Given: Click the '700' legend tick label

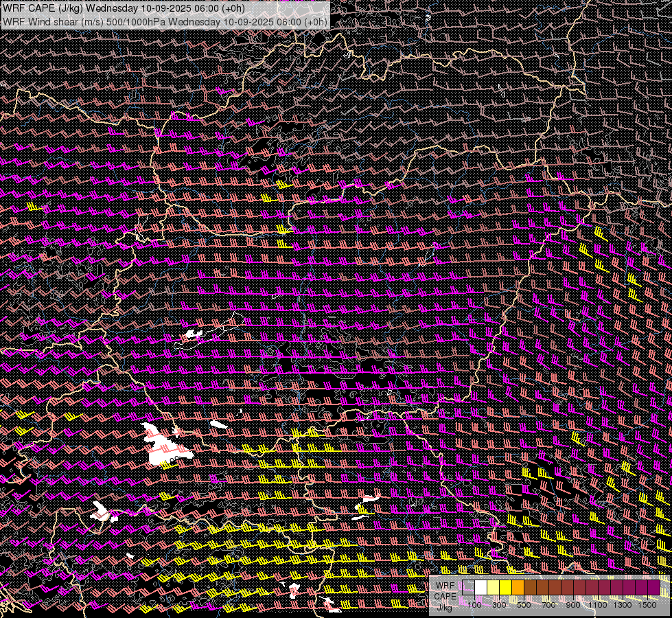Looking at the screenshot, I should 548,605.
